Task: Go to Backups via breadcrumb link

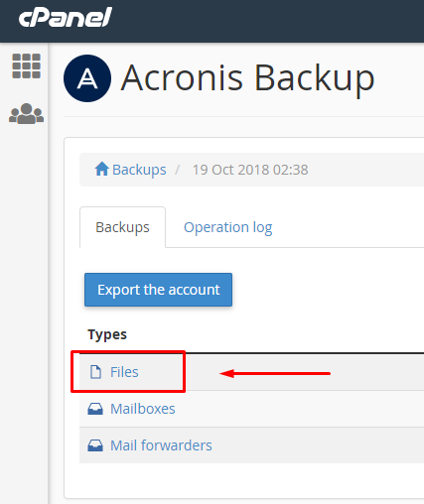Action: point(139,170)
